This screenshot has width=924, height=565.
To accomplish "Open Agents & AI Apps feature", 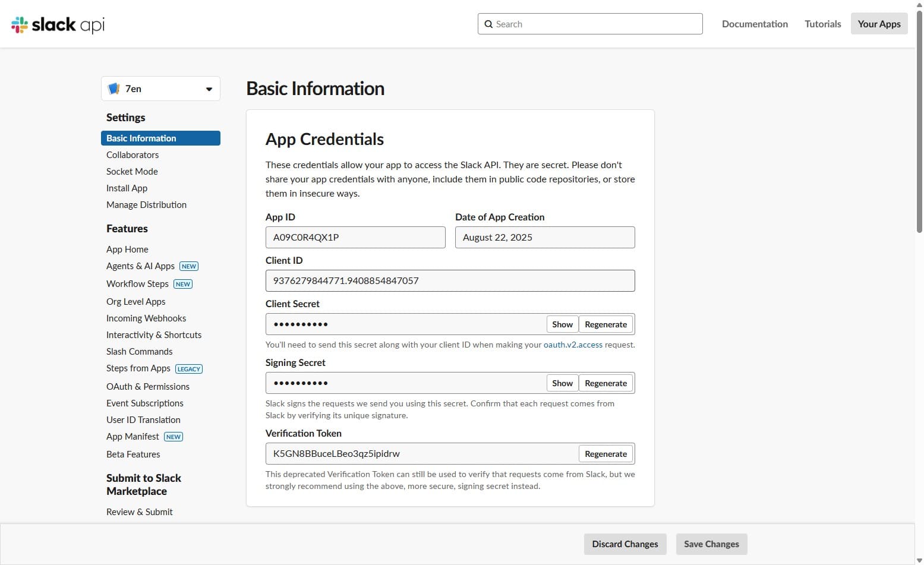I will point(140,266).
